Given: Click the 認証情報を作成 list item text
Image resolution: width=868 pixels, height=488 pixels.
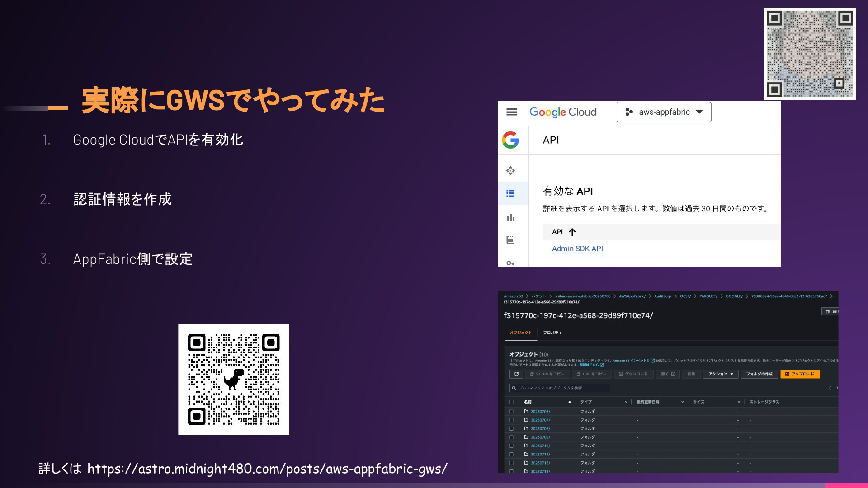Looking at the screenshot, I should click(123, 199).
